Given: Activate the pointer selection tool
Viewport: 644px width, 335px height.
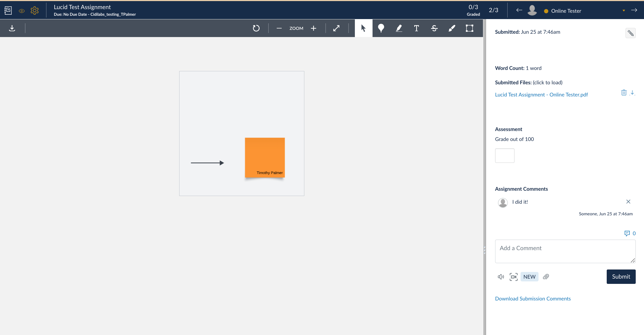Looking at the screenshot, I should point(363,28).
